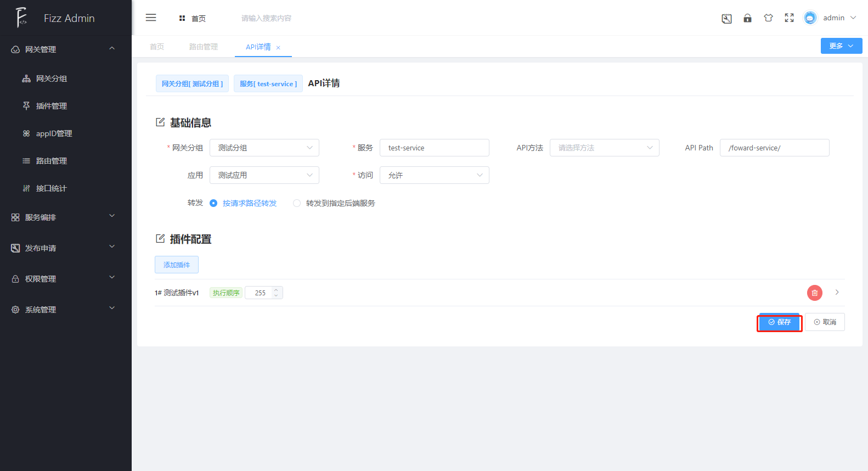The width and height of the screenshot is (868, 471).
Task: Click the 发布申请 icon in sidebar
Action: click(15, 248)
